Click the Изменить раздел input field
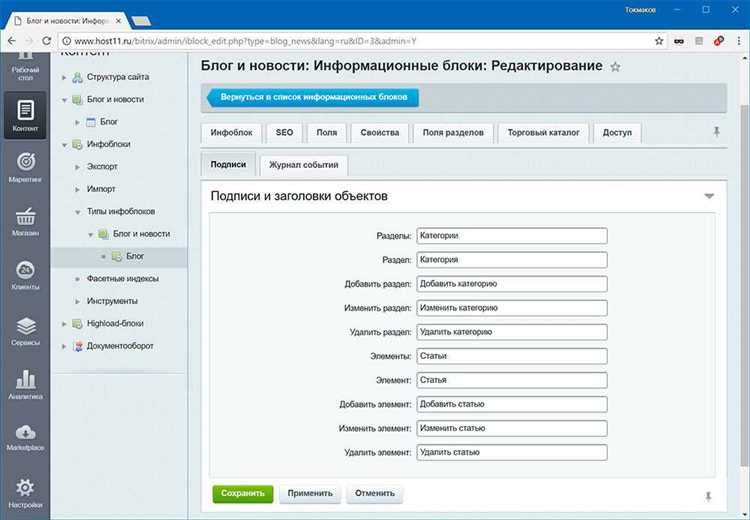750x520 pixels. [x=512, y=308]
